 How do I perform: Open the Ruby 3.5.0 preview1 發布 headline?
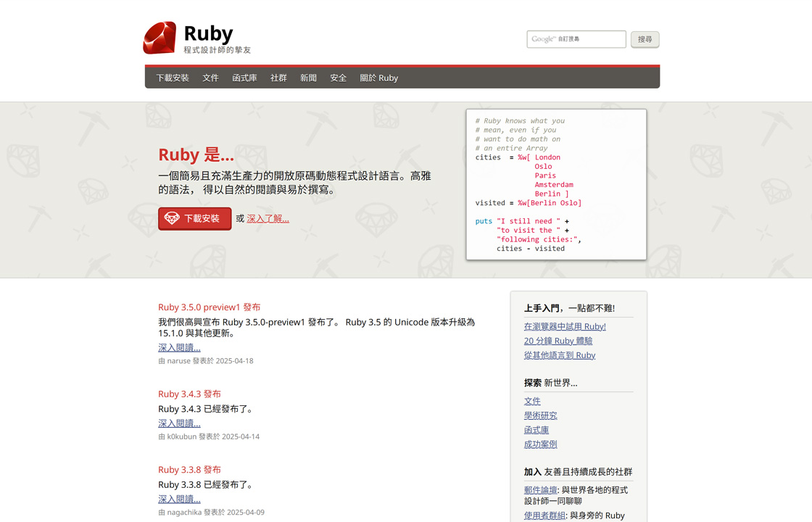[210, 307]
